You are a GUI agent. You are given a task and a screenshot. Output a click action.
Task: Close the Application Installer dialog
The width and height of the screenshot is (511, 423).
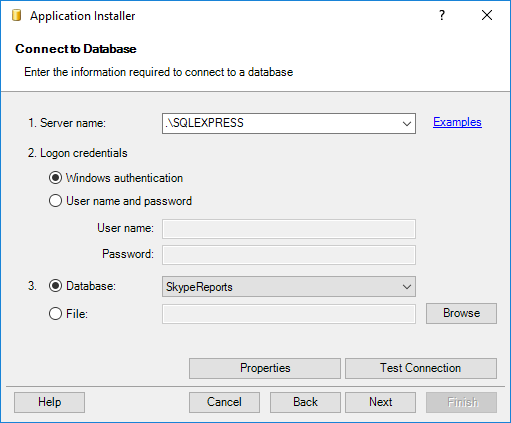point(487,15)
